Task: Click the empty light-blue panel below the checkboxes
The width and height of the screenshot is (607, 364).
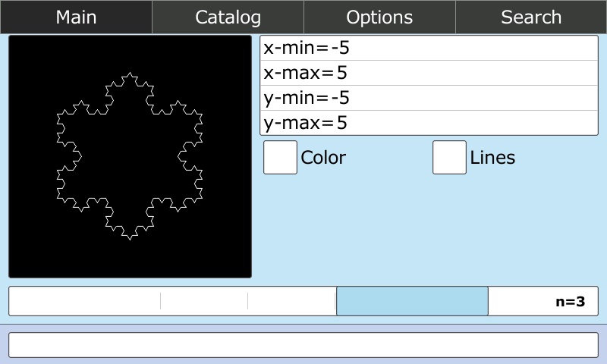Action: pyautogui.click(x=429, y=227)
